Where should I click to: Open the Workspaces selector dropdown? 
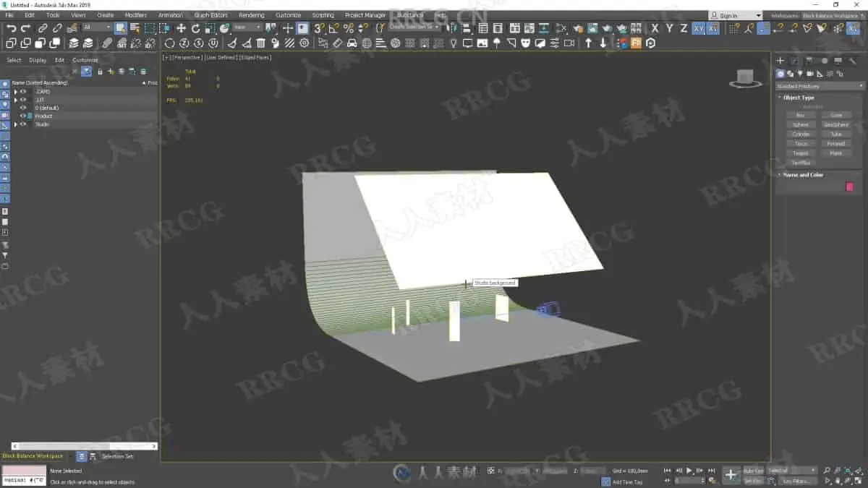[x=833, y=15]
